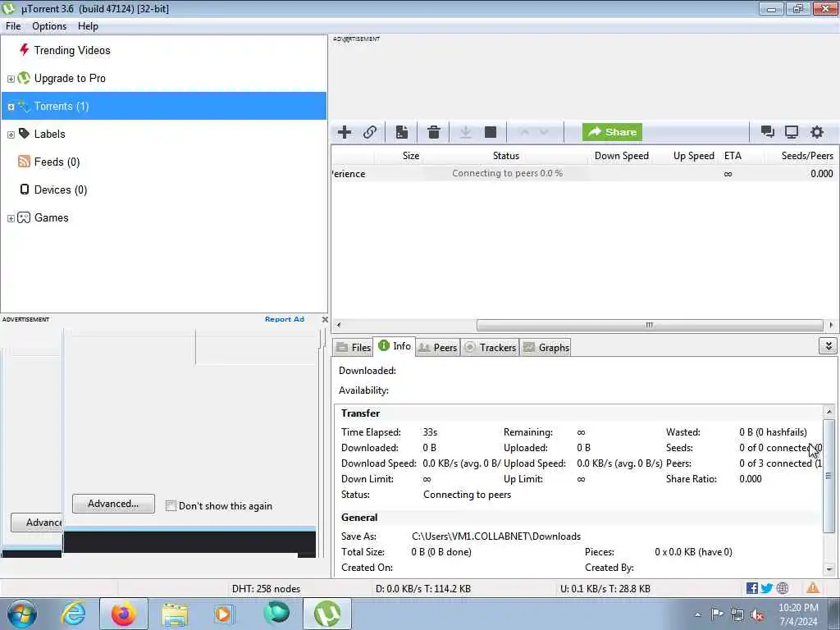The image size is (840, 630).
Task: Click the Create New Torrent file icon
Action: tap(402, 132)
